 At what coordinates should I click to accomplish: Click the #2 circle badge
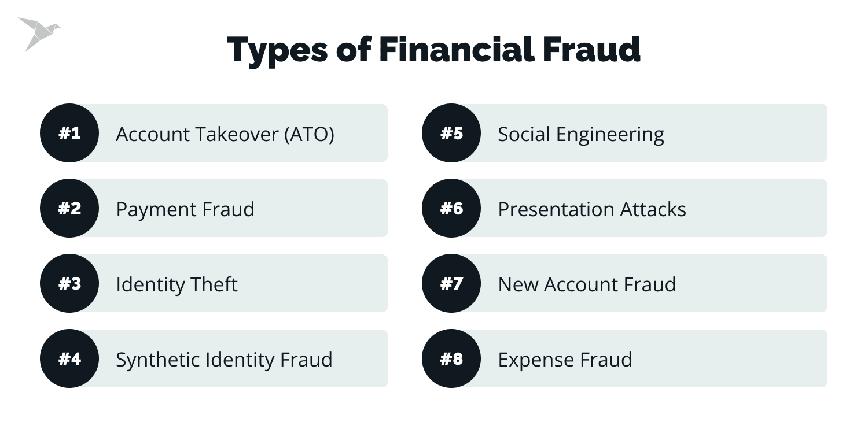(69, 208)
